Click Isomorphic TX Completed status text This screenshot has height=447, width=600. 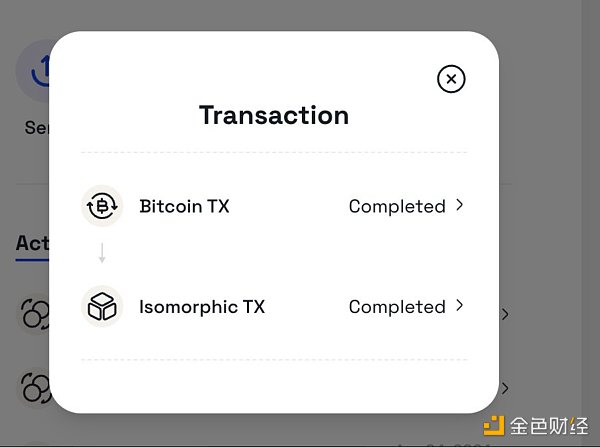click(x=396, y=307)
